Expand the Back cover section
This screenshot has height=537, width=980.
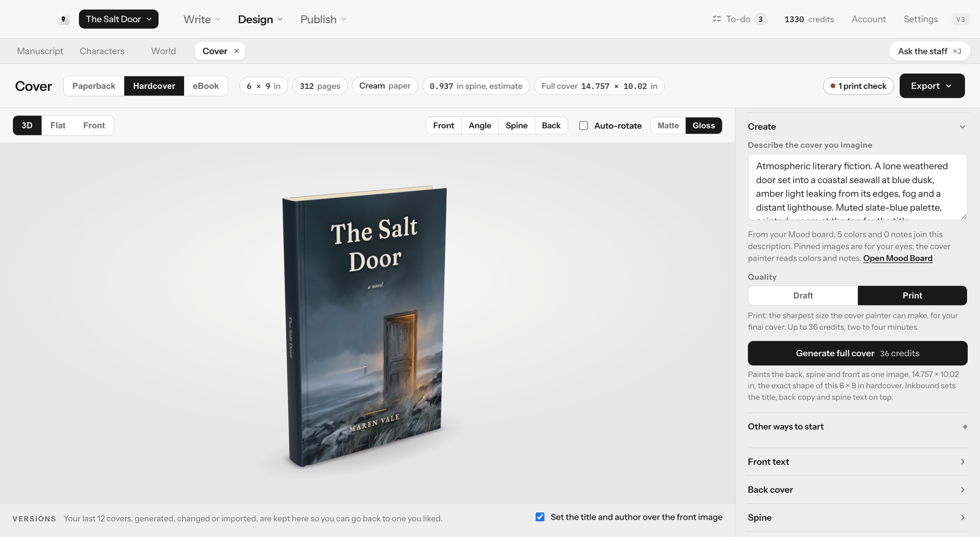coord(857,490)
